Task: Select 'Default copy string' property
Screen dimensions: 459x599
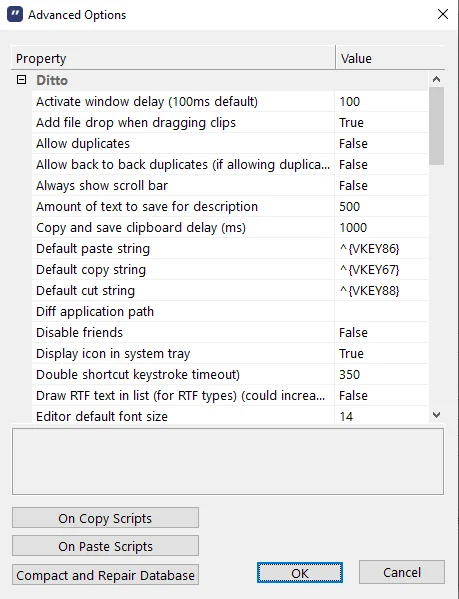Action: pyautogui.click(x=183, y=270)
